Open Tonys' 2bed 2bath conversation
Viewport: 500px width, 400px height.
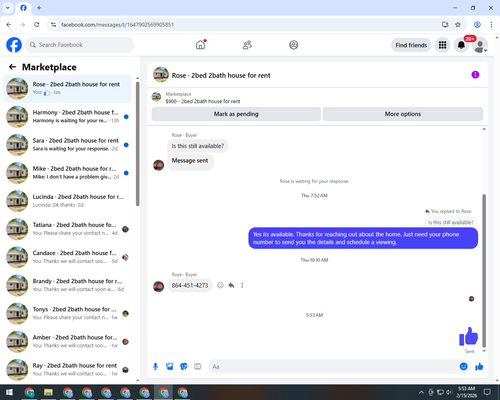tap(67, 313)
